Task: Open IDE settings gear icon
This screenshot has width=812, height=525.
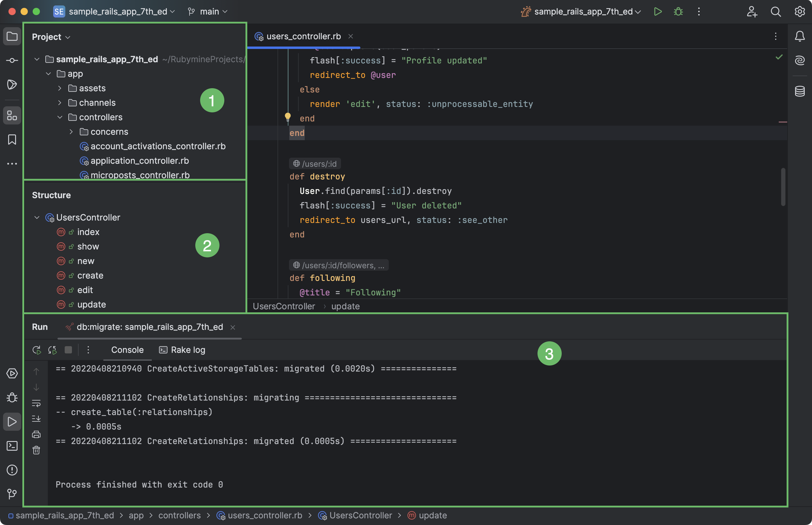Action: [x=800, y=11]
